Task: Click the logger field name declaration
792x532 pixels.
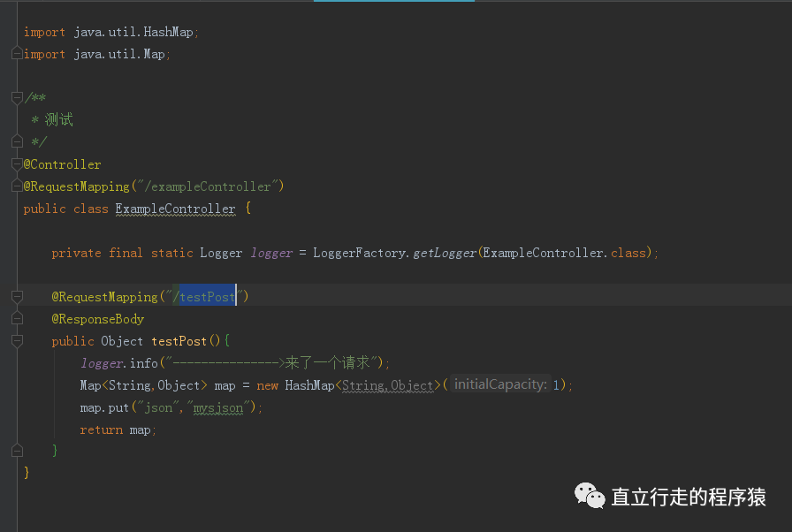Action: point(271,253)
